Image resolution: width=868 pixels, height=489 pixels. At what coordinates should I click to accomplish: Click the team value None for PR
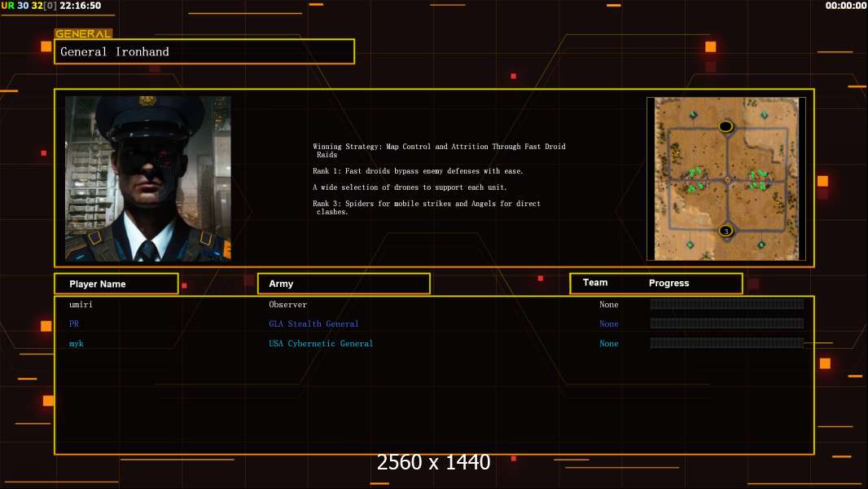[x=609, y=324]
